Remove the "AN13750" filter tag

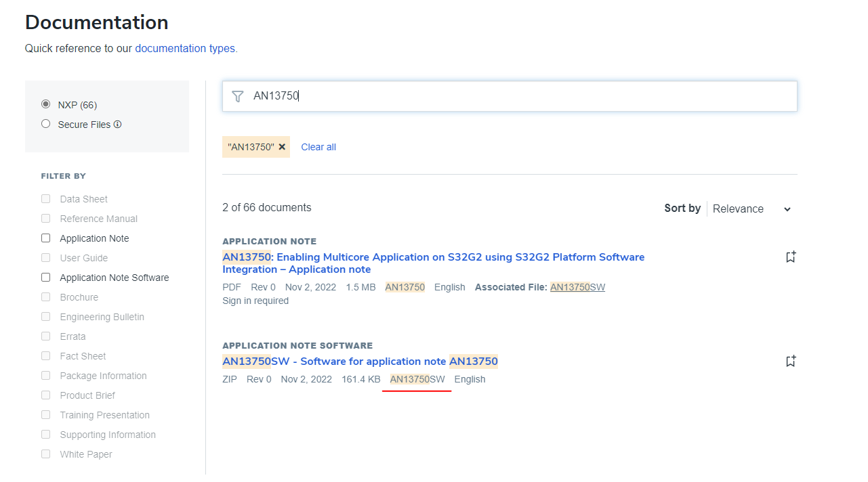(x=282, y=147)
